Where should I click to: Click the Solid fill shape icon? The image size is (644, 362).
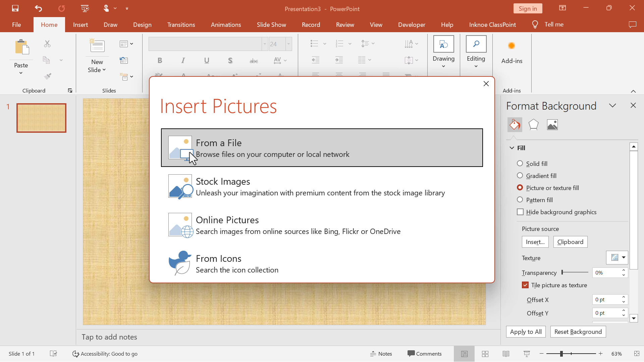tap(520, 163)
